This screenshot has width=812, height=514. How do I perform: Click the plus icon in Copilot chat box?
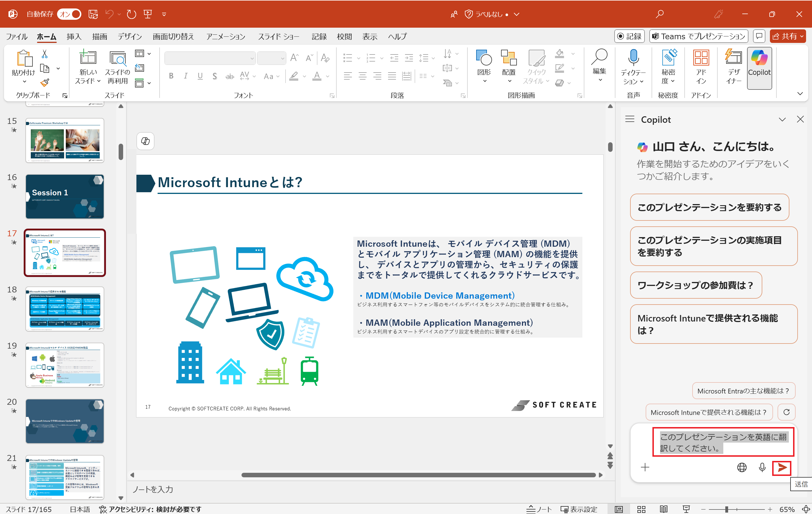coord(645,467)
